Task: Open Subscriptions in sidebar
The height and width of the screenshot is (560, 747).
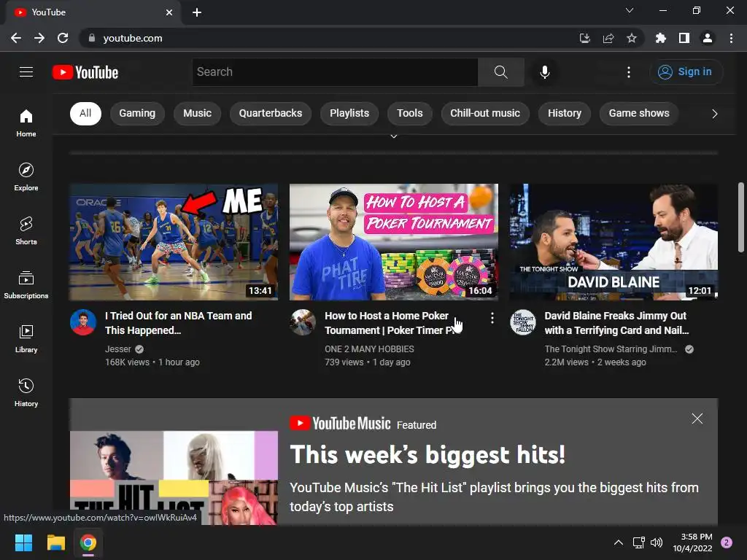Action: tap(26, 284)
